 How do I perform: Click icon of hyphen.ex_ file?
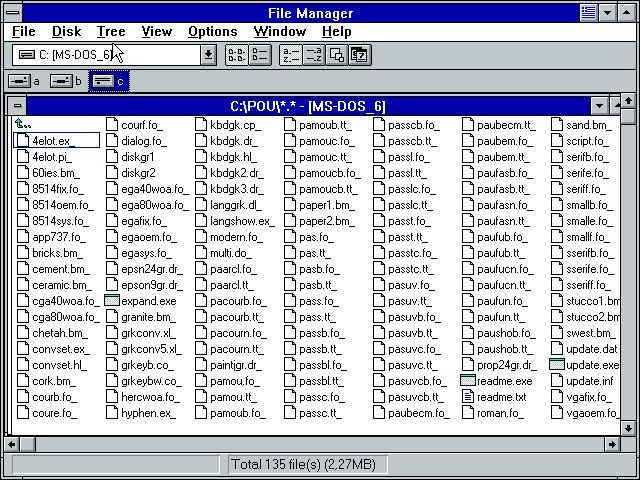click(112, 413)
